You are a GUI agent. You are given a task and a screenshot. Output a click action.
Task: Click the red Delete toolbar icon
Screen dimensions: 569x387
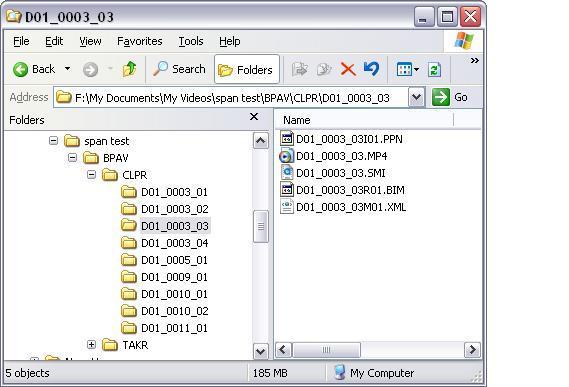[x=348, y=69]
